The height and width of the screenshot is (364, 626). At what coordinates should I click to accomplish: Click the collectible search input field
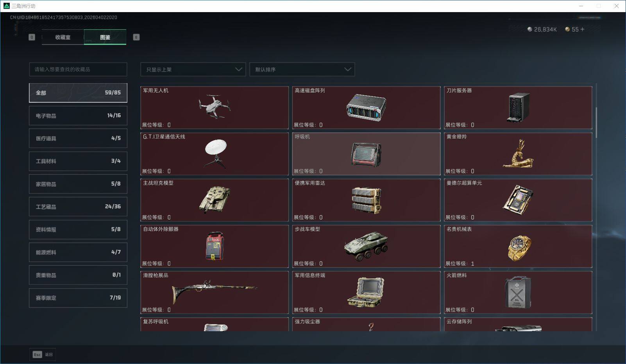pyautogui.click(x=78, y=69)
